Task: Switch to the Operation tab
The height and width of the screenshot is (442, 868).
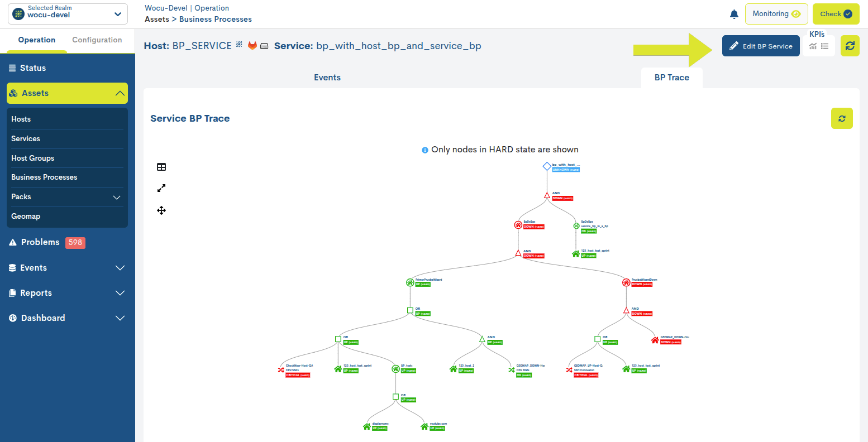Action: click(x=37, y=40)
